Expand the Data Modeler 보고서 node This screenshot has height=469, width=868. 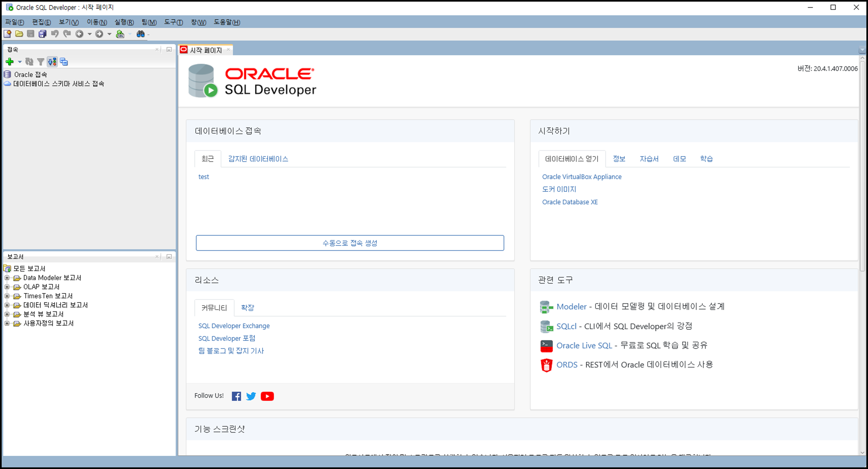coord(7,278)
